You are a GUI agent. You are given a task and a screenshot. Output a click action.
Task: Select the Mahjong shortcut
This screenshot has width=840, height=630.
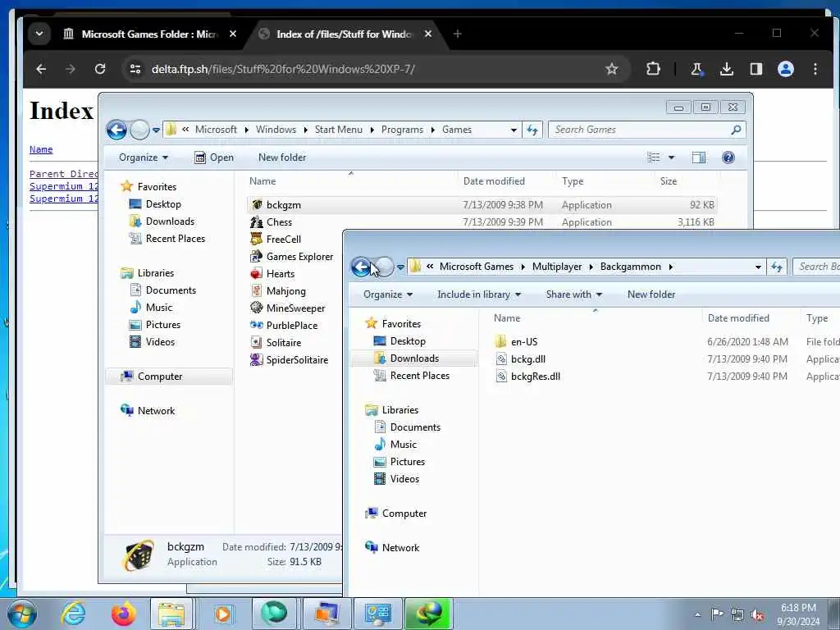click(278, 291)
